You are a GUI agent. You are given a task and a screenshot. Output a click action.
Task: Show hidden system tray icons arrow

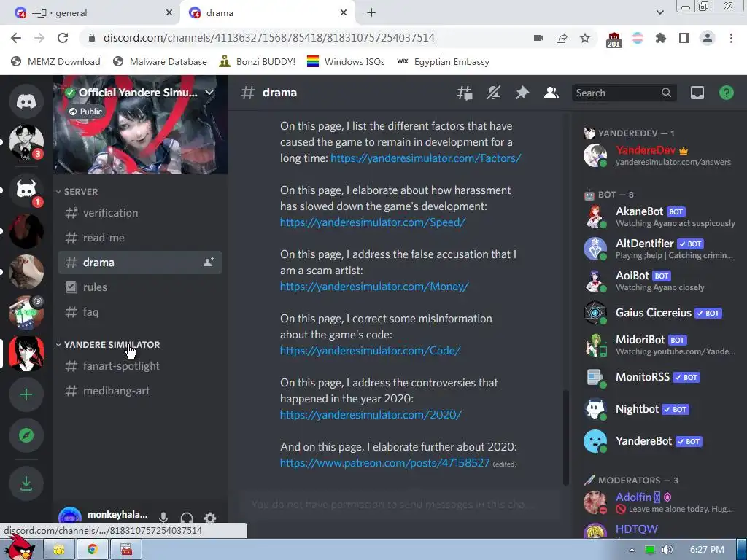point(632,550)
